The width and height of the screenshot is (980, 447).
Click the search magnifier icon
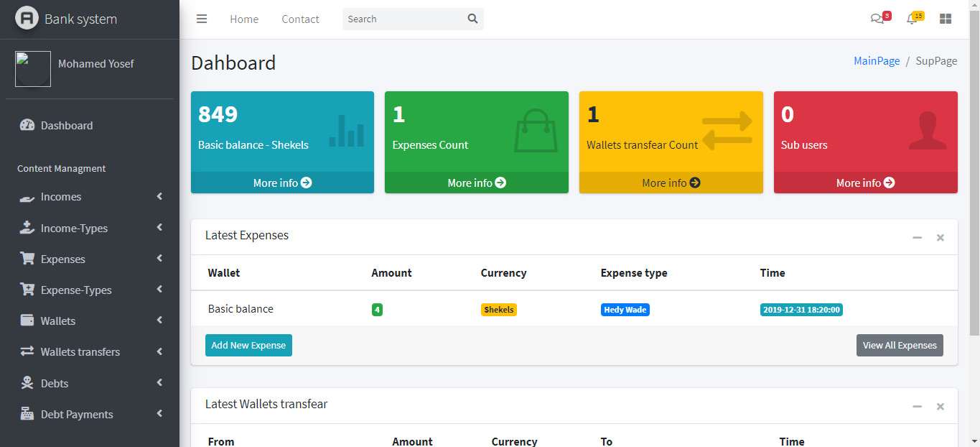472,19
